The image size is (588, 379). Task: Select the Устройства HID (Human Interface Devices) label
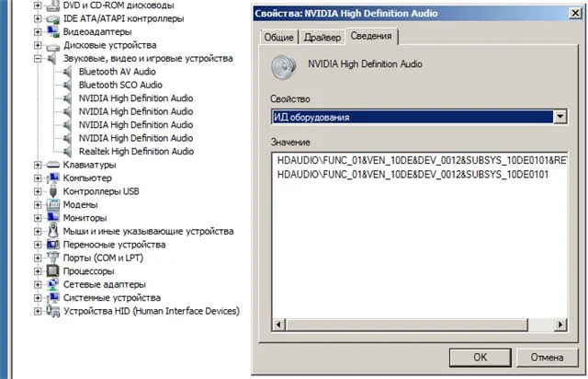tap(152, 312)
